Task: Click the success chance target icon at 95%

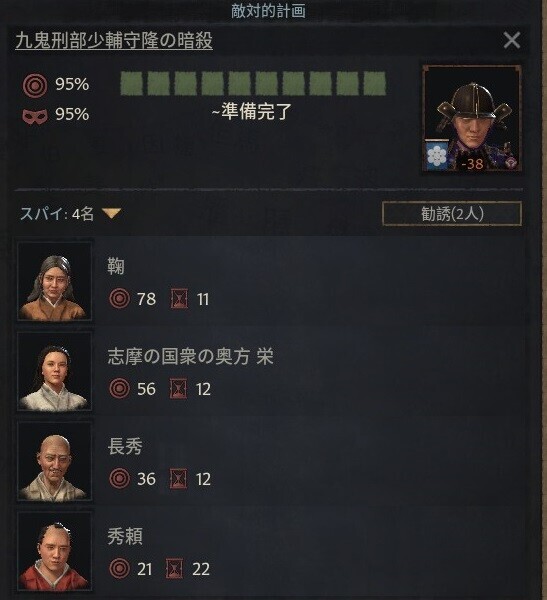Action: coord(35,85)
